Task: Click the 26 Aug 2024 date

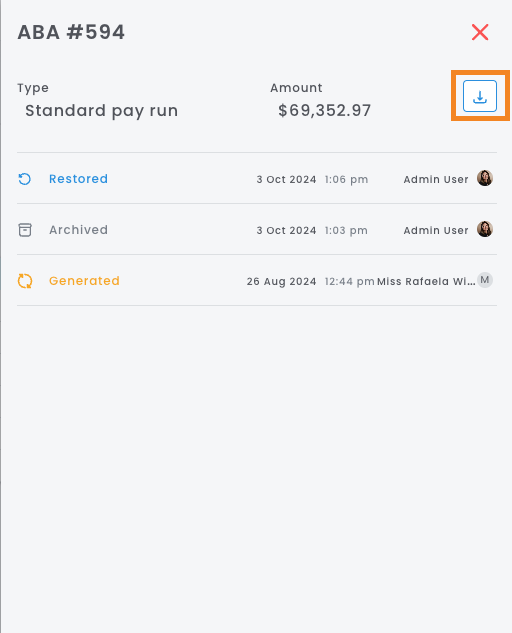Action: tap(281, 281)
